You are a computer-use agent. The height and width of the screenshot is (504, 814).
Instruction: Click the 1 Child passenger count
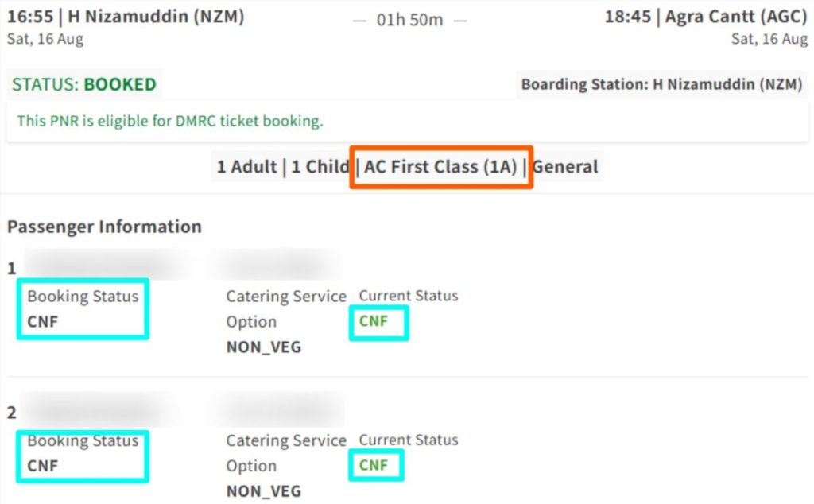320,167
